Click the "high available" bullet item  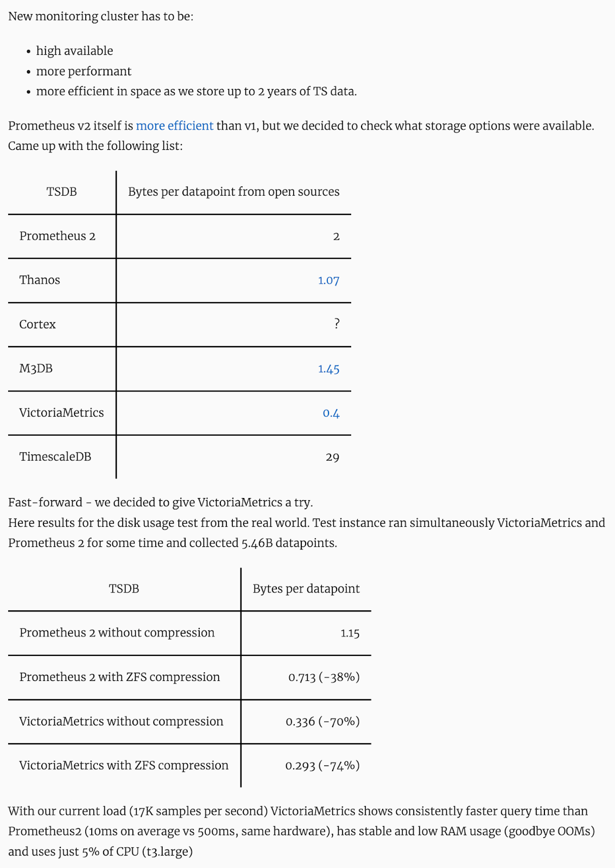pos(74,51)
